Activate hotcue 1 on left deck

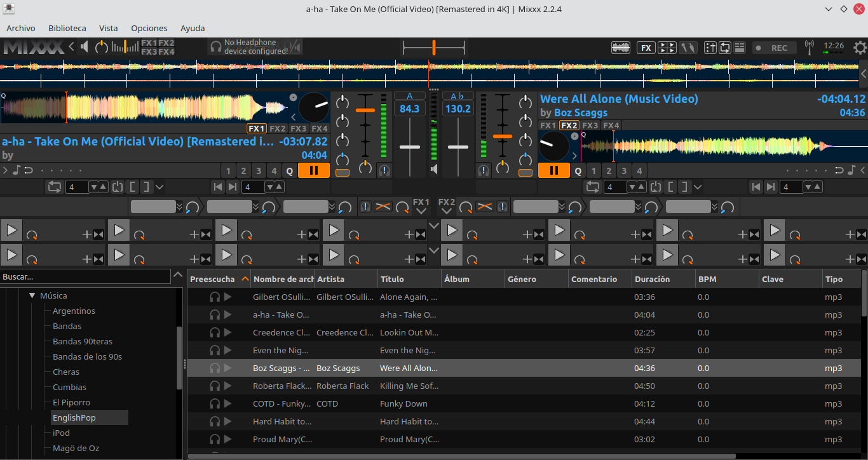click(x=229, y=170)
